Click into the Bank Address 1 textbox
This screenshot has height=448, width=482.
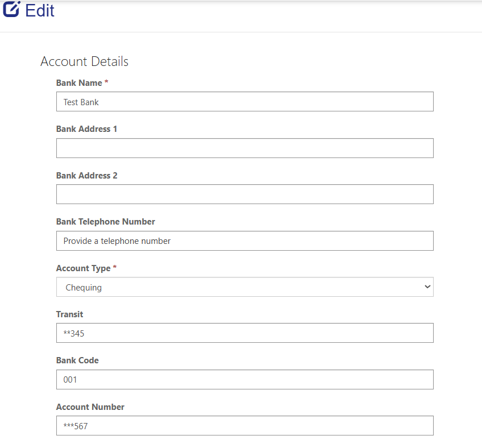(244, 148)
